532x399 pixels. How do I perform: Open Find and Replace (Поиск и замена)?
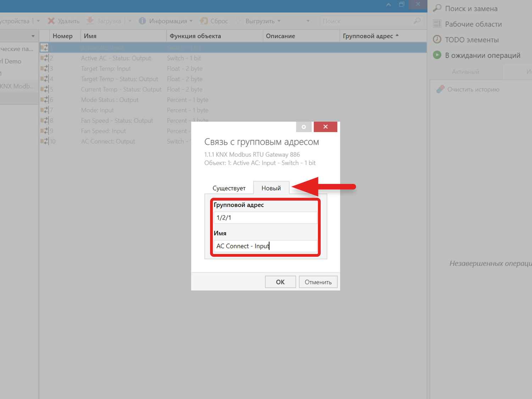pyautogui.click(x=471, y=9)
